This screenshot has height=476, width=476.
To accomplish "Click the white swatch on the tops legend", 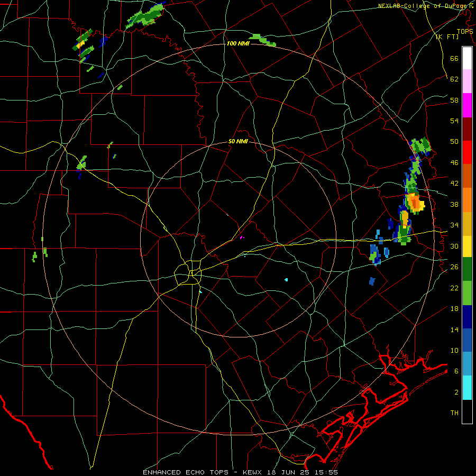I will click(x=467, y=58).
